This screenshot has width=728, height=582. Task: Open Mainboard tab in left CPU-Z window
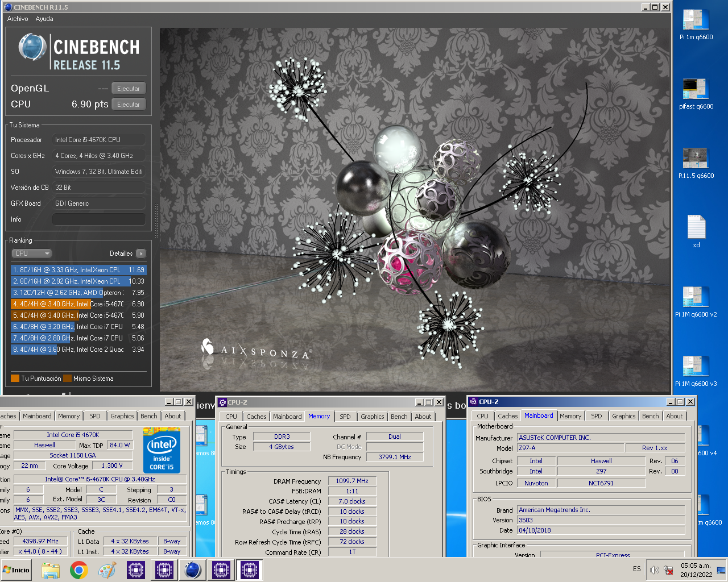point(37,416)
